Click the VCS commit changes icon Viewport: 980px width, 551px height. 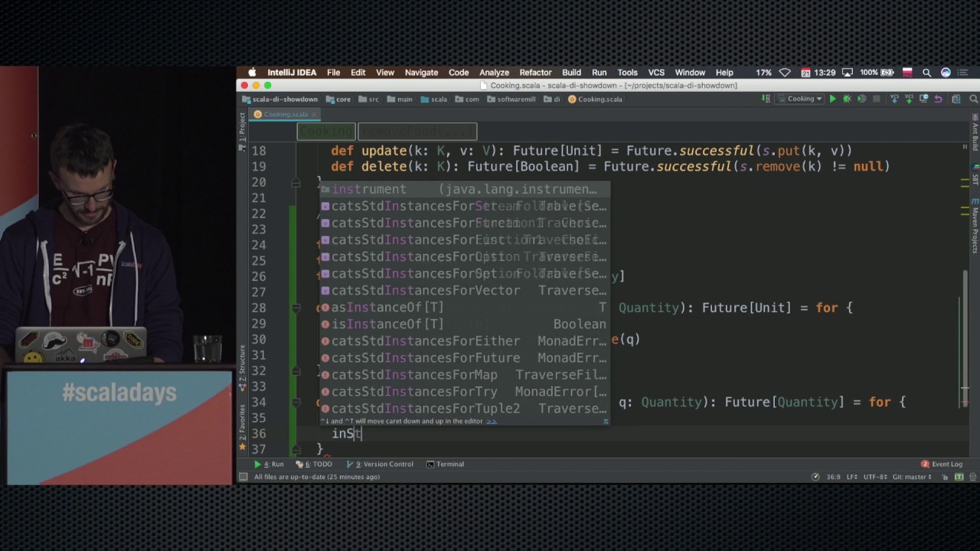(909, 99)
